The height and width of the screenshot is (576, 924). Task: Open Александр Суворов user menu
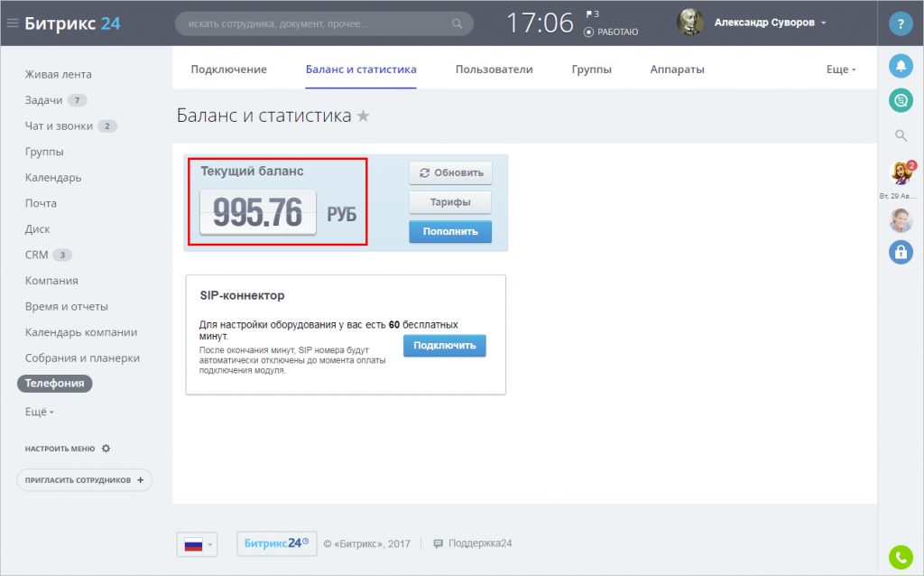pos(770,23)
